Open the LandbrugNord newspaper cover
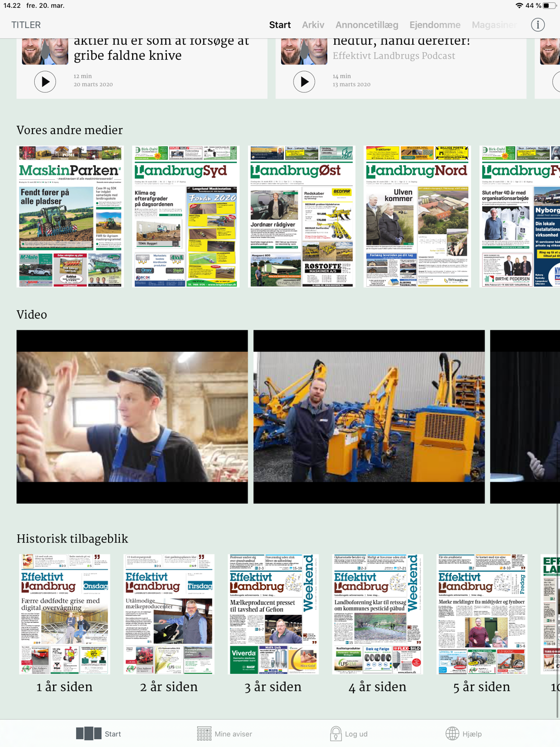The image size is (560, 747). pyautogui.click(x=417, y=217)
